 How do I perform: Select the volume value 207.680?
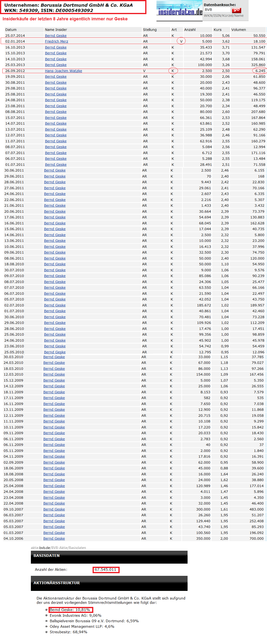(x=258, y=112)
